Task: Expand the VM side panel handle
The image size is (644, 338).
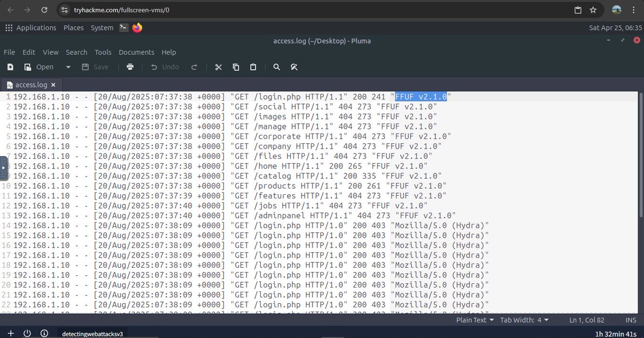Action: 3,167
